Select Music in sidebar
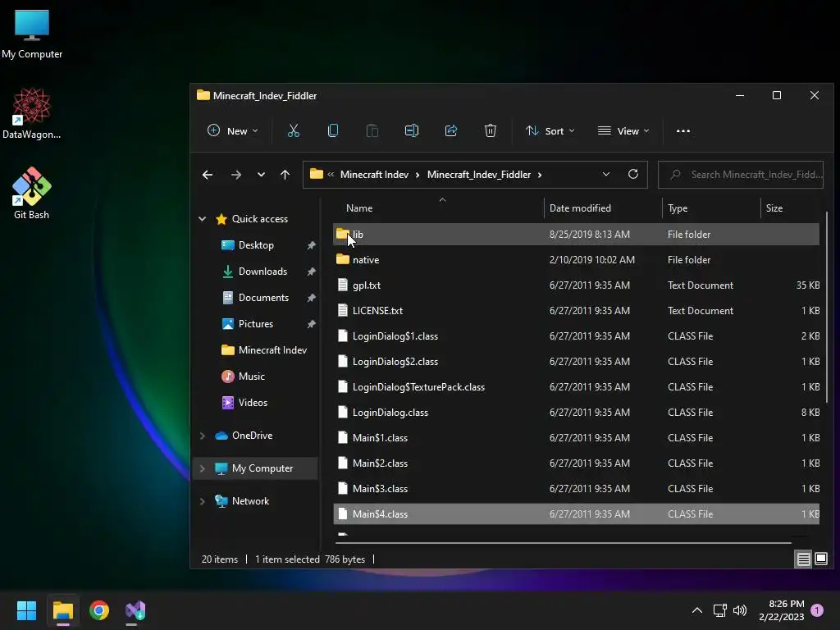The width and height of the screenshot is (840, 630). click(x=251, y=376)
